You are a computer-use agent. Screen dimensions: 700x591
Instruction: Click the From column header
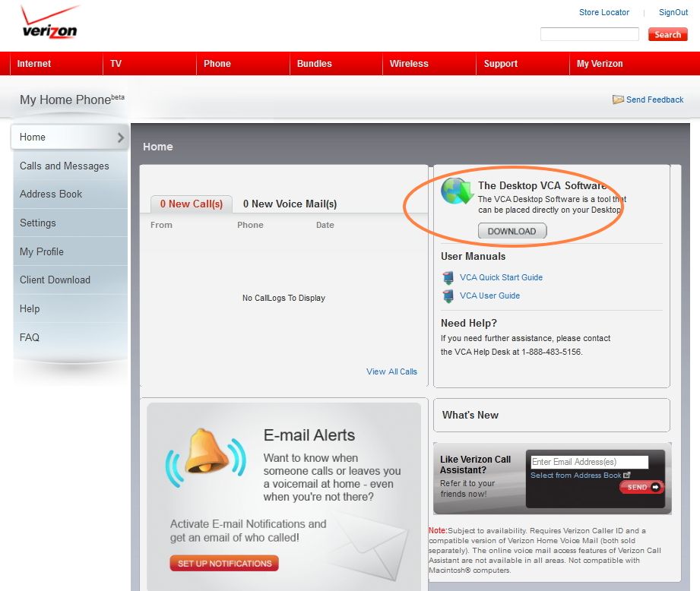[161, 225]
